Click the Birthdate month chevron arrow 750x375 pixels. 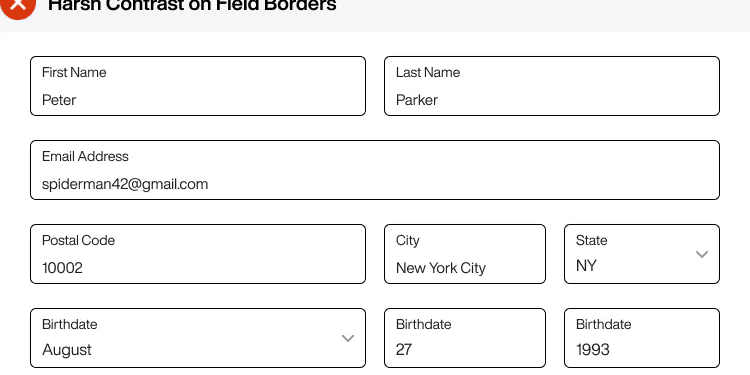[348, 339]
